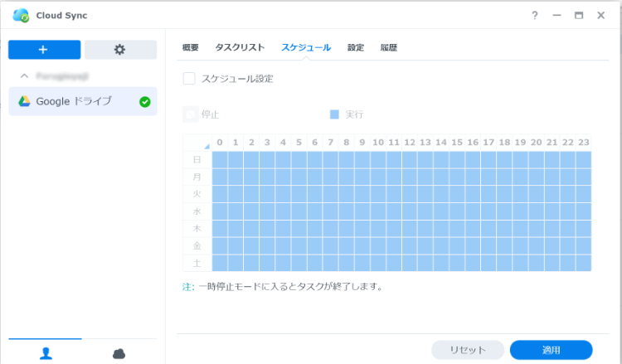
Task: Select the 木 row header
Action: (197, 229)
